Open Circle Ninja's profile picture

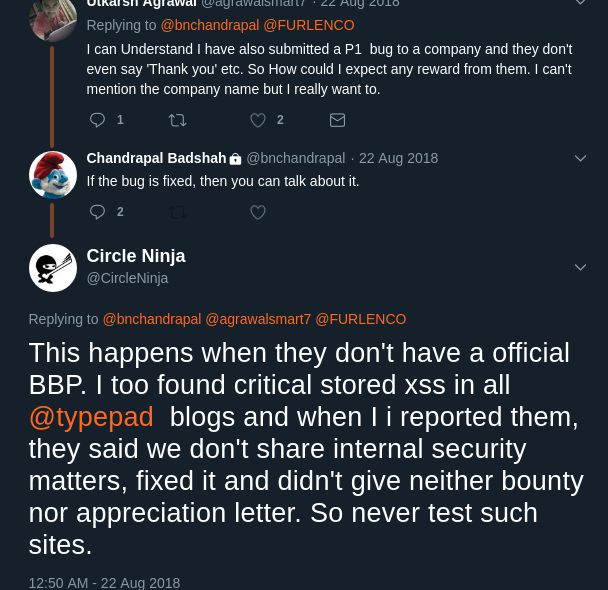pyautogui.click(x=53, y=268)
